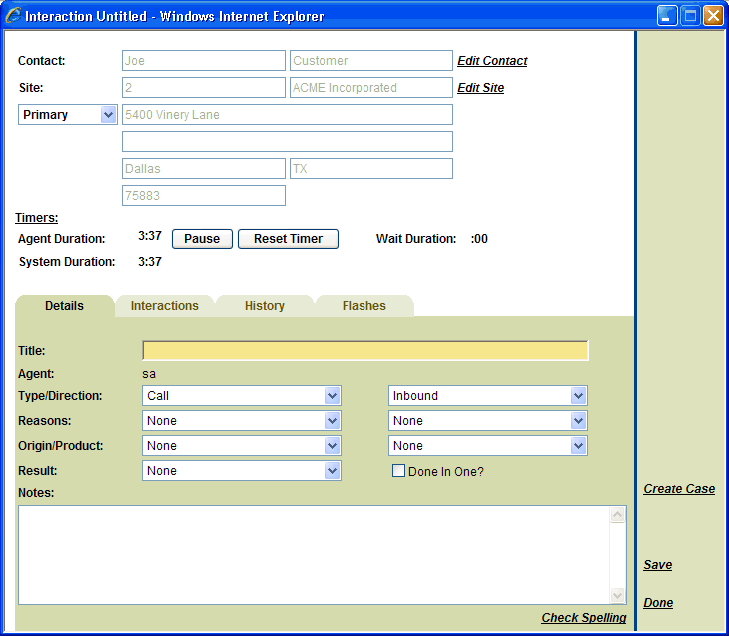This screenshot has width=729, height=636.
Task: Click the TX state field
Action: point(371,168)
